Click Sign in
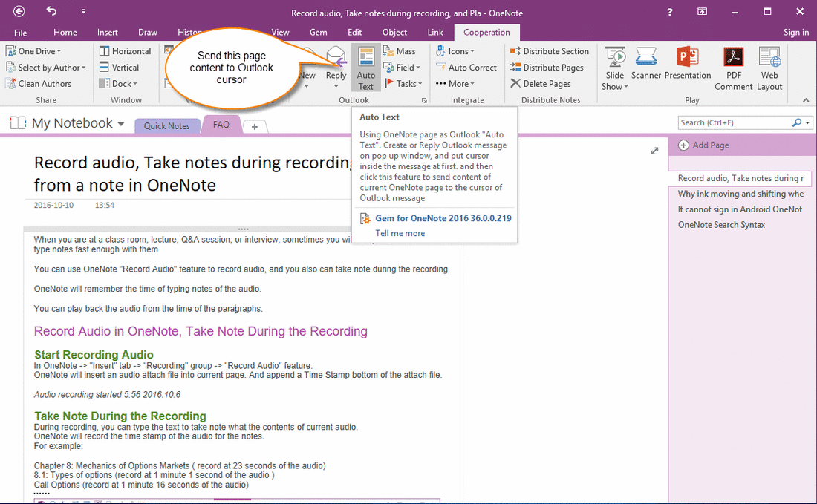 point(796,32)
